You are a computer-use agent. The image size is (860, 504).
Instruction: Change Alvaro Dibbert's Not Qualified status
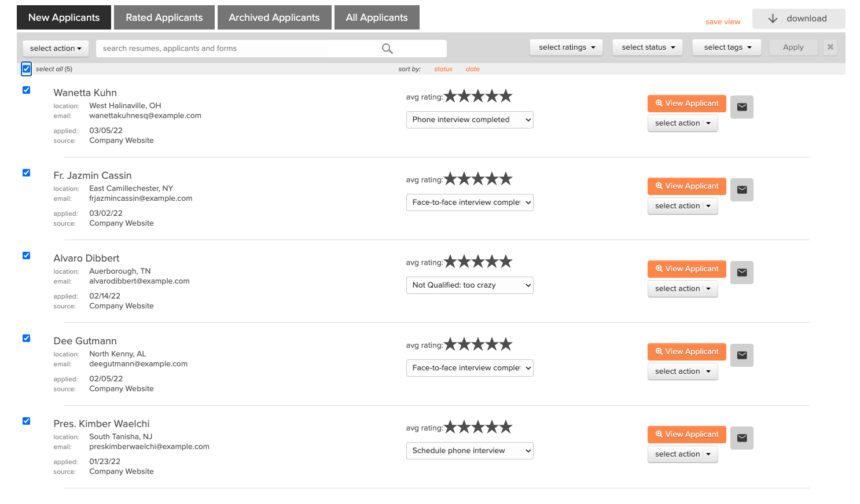click(470, 285)
